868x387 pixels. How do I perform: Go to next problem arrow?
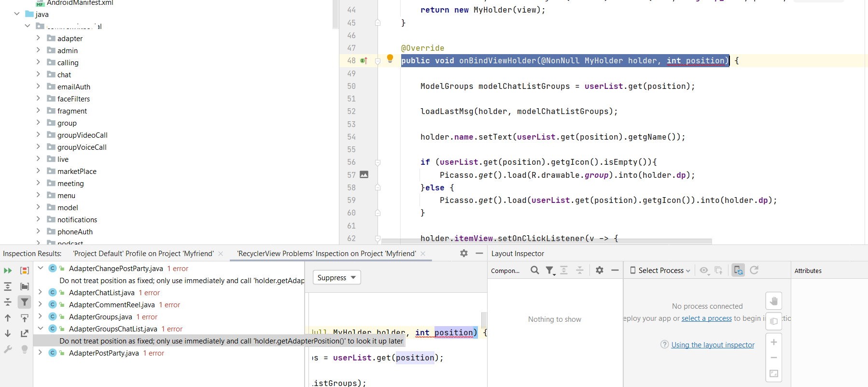coord(8,333)
